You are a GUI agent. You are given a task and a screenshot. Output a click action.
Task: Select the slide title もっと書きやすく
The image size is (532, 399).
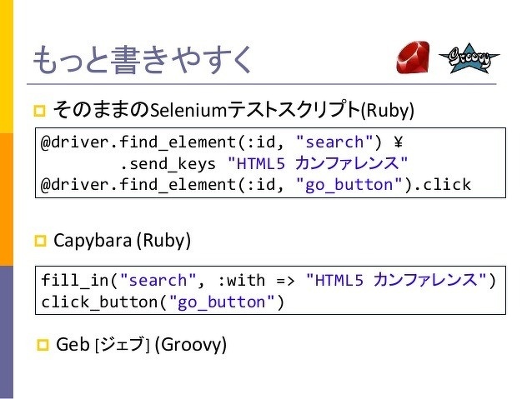(140, 59)
